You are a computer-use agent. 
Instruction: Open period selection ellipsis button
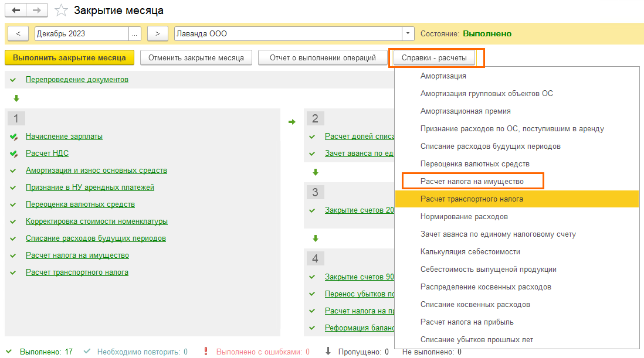click(x=135, y=33)
